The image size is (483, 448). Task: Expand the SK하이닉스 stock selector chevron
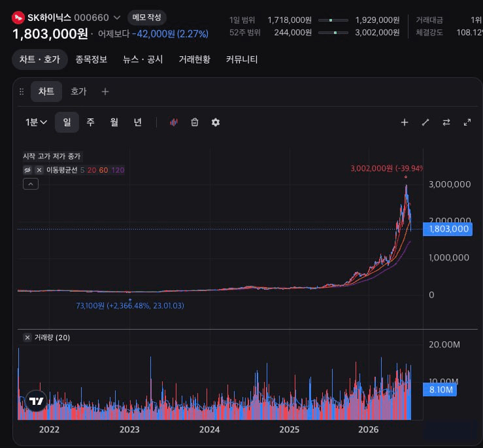[x=117, y=18]
